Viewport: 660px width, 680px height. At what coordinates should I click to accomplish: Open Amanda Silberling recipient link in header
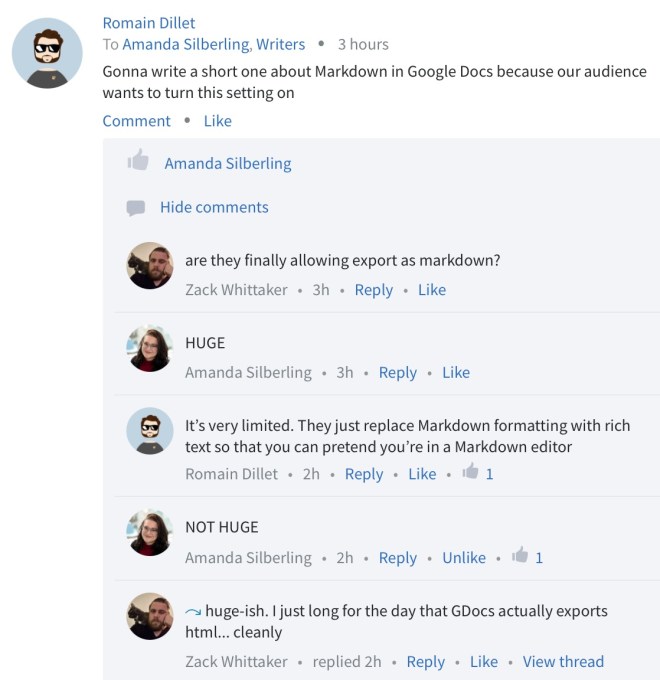pos(185,44)
